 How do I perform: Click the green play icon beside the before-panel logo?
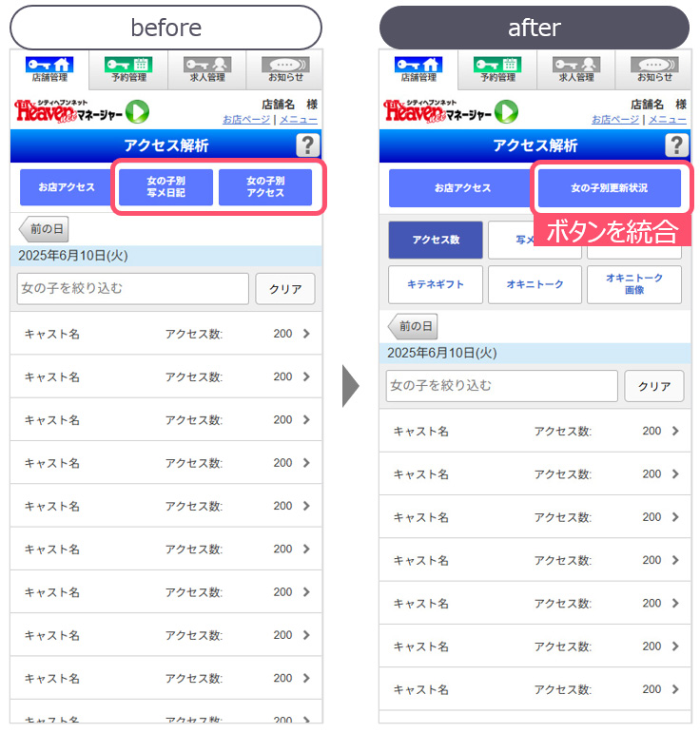click(x=137, y=112)
